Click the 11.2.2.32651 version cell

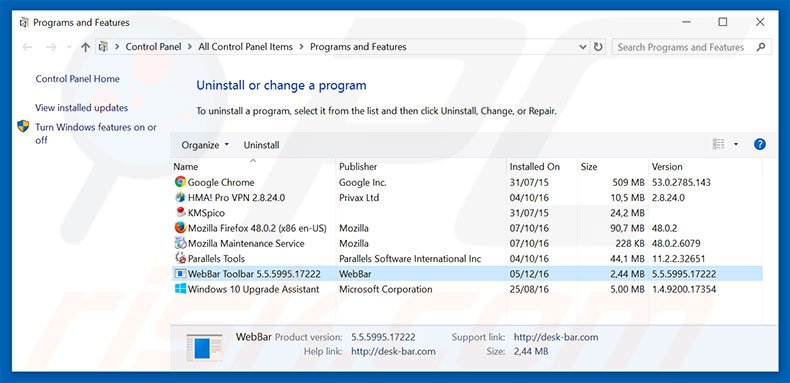pyautogui.click(x=678, y=259)
